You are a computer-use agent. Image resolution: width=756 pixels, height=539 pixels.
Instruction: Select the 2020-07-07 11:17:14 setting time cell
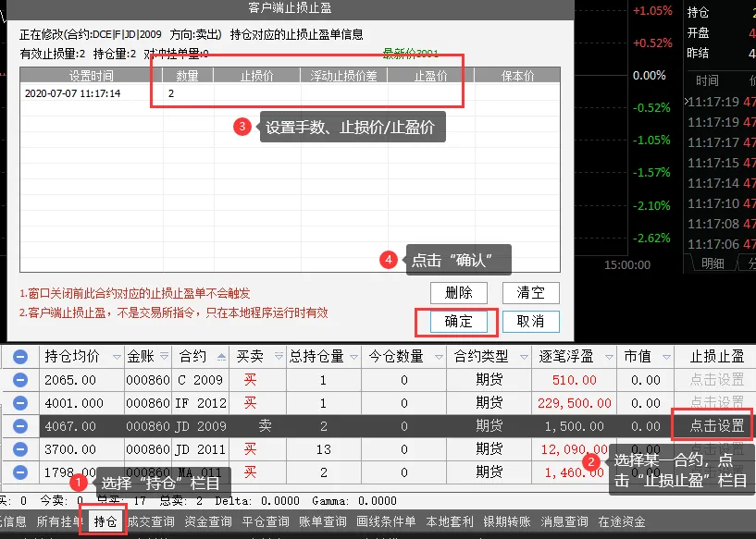(x=91, y=93)
